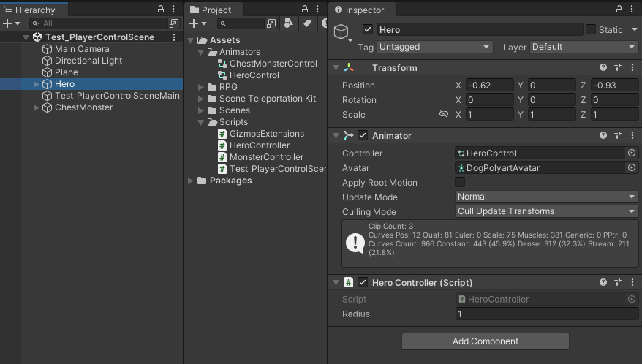Open Animator component help icon

click(x=603, y=135)
